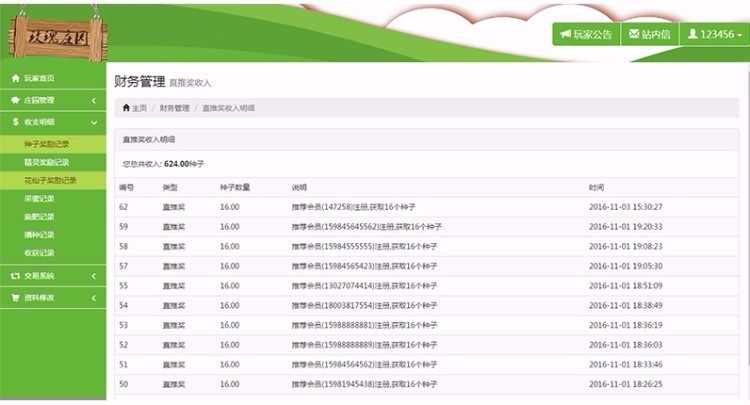The image size is (750, 405).
Task: Click the 时间 column header
Action: 596,187
